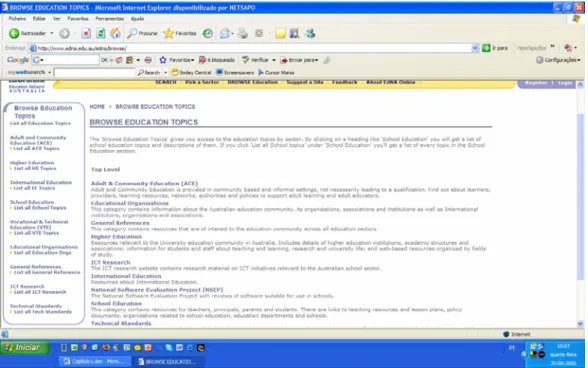The height and width of the screenshot is (368, 588).
Task: Click mywebsearch Search button
Action: 149,72
